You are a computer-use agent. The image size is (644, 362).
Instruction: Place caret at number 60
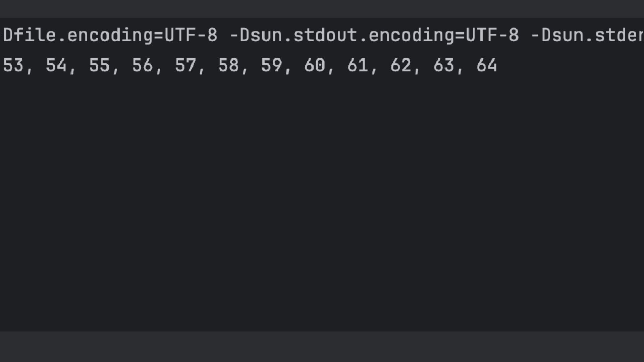(x=315, y=65)
